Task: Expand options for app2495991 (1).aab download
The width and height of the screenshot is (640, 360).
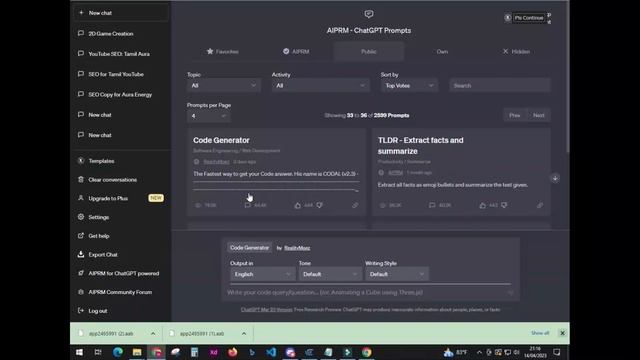Action: [244, 333]
